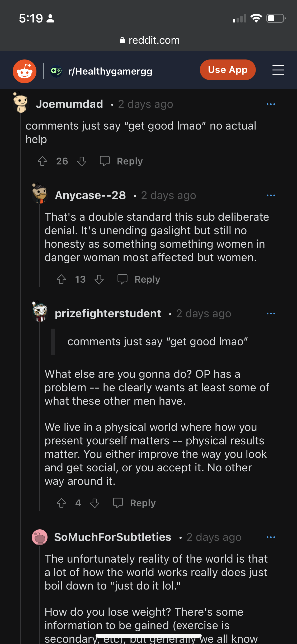Open options menu for Joemumdad's comment
The width and height of the screenshot is (297, 644).
click(271, 104)
